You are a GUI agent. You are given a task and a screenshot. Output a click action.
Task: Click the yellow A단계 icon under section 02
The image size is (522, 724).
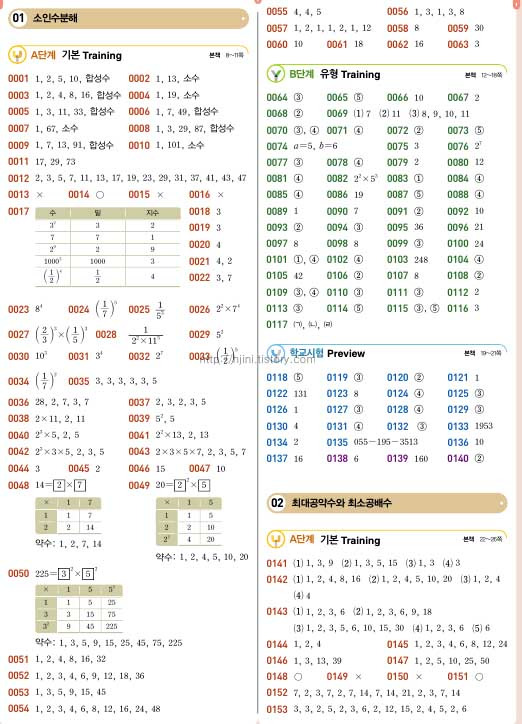pyautogui.click(x=276, y=540)
